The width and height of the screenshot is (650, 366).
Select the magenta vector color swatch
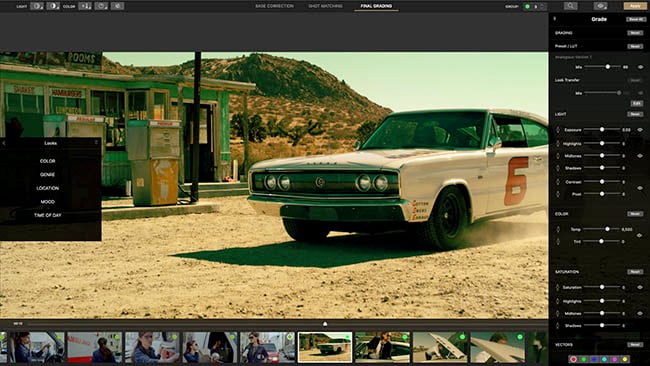(615, 359)
